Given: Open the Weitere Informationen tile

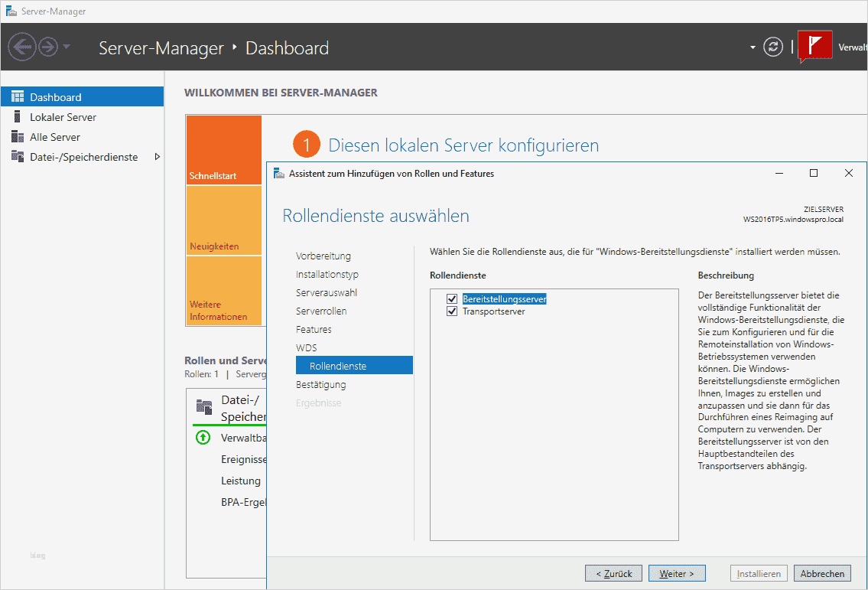Looking at the screenshot, I should 223,291.
